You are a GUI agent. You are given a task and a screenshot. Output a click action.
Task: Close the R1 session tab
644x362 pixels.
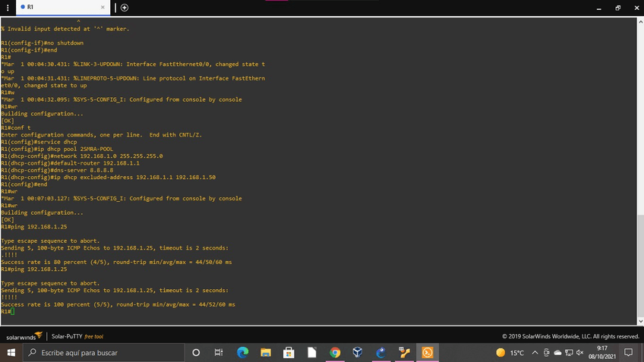pos(103,8)
